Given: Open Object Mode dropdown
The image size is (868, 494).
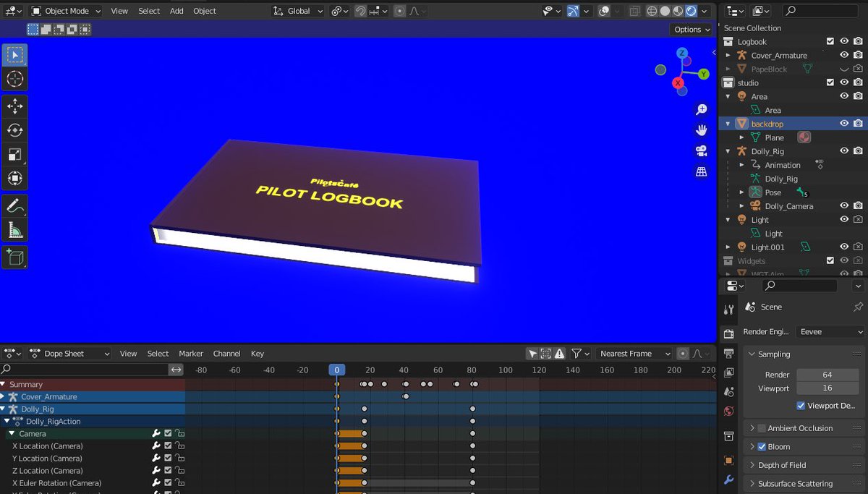Looking at the screenshot, I should coord(67,11).
